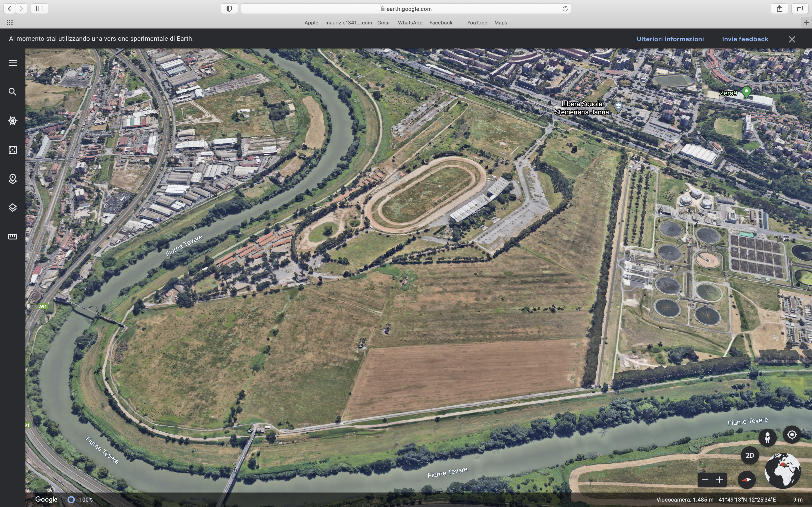Select the measure ruler tool
The image size is (812, 507).
tap(12, 237)
